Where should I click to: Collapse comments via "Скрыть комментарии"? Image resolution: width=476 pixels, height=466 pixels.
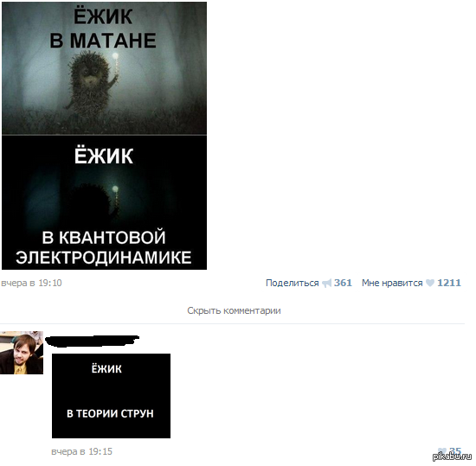pos(234,310)
